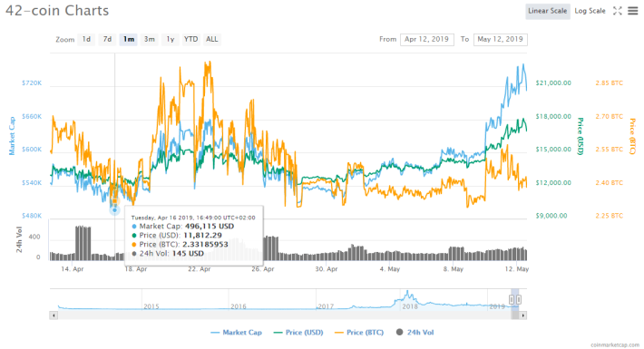Screen dimensions: 644x349
Task: Click the $21,000.00 price axis label
Action: click(x=553, y=82)
